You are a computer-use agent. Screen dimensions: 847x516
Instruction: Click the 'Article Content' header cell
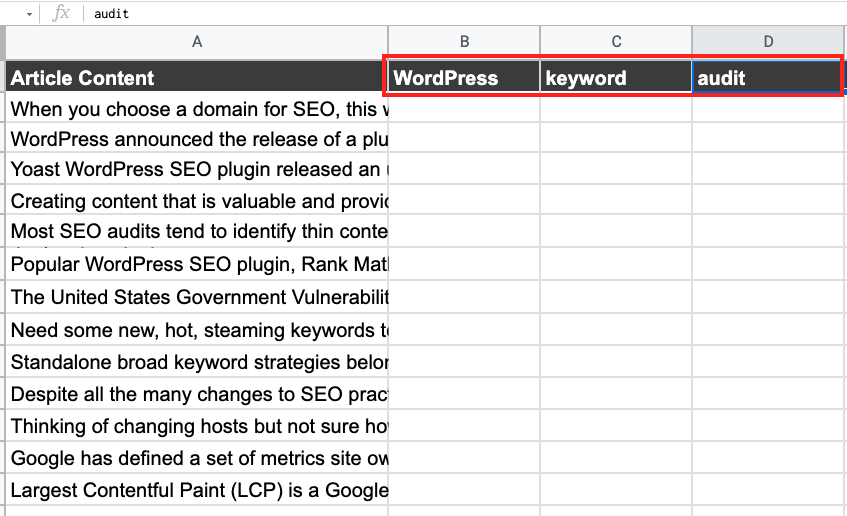(197, 77)
